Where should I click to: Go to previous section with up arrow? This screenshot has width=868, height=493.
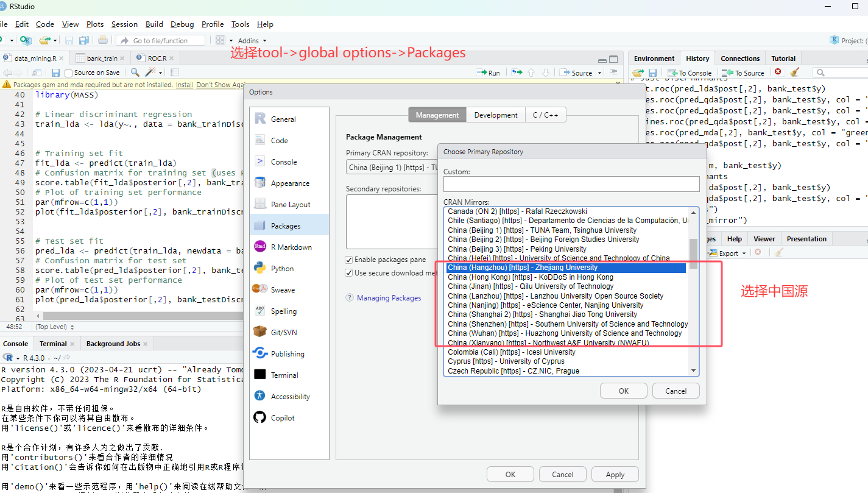(x=531, y=73)
